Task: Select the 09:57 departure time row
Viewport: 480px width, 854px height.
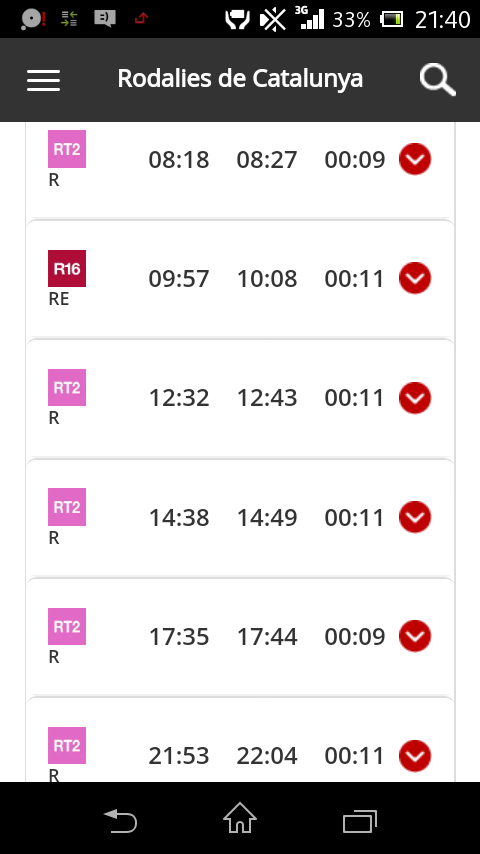Action: (240, 279)
